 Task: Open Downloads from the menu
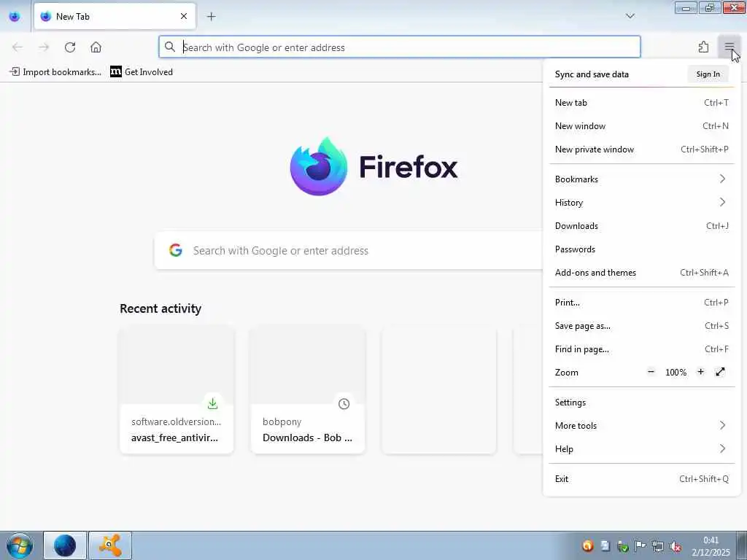point(642,226)
